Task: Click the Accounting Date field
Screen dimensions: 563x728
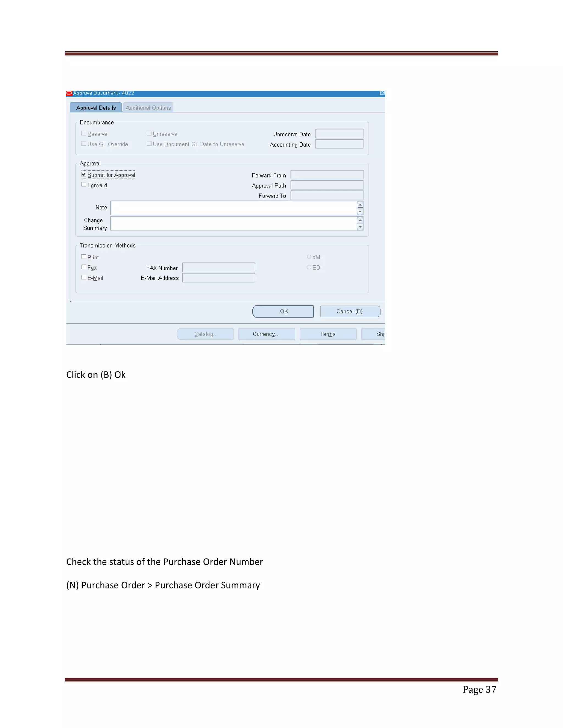Action: (x=340, y=144)
